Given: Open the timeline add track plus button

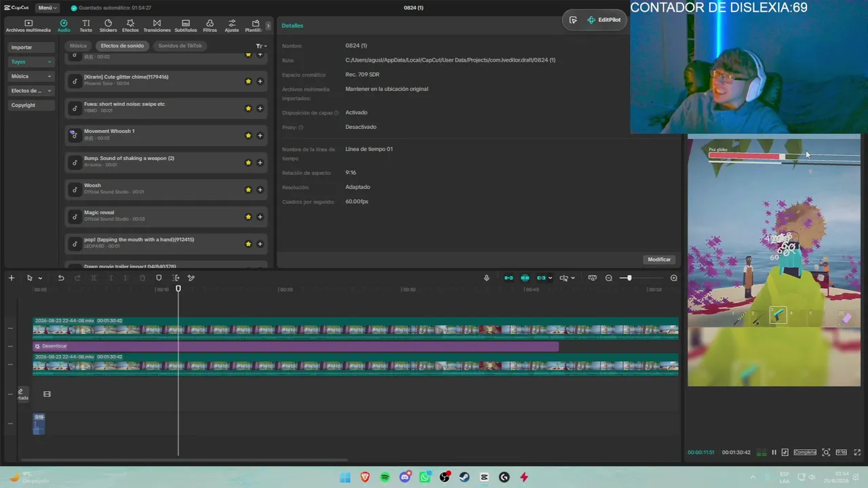Looking at the screenshot, I should pyautogui.click(x=11, y=278).
